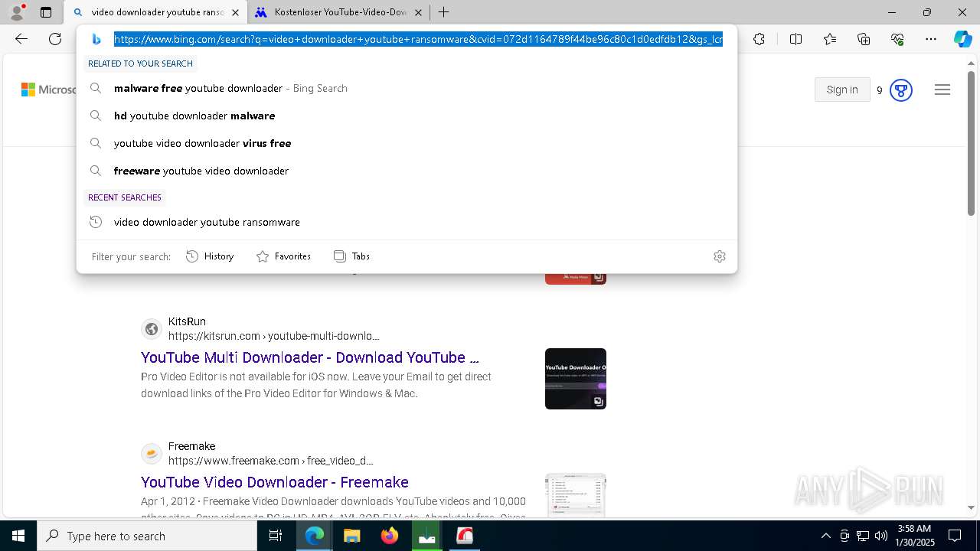Screen dimensions: 980x551
Task: Click the address bar URL field
Action: tap(418, 39)
